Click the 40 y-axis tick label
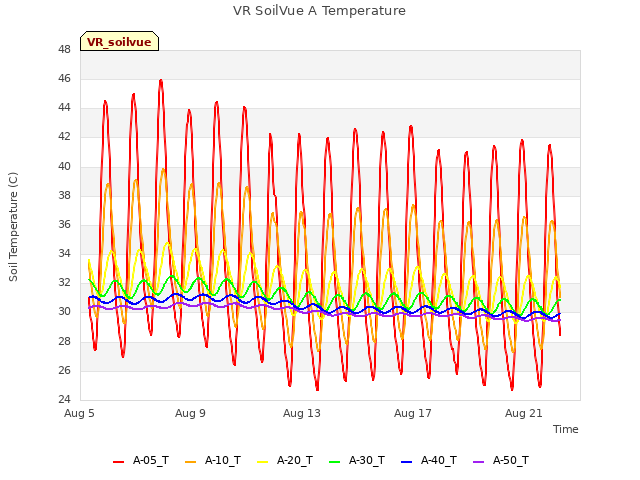The width and height of the screenshot is (640, 480). pos(64,167)
